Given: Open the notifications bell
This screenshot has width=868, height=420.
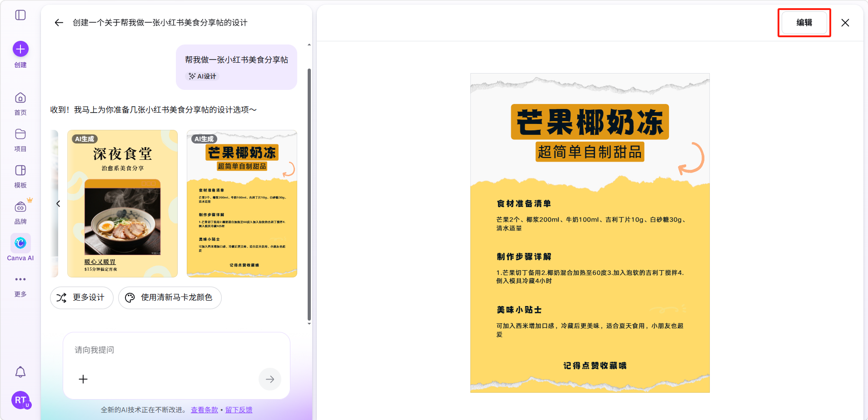Looking at the screenshot, I should click(20, 372).
